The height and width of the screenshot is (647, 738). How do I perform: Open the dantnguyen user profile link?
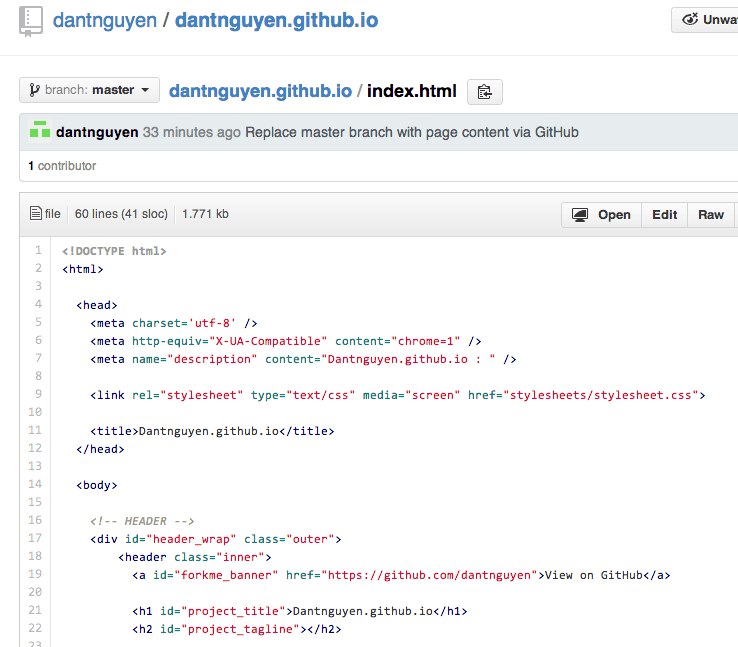click(104, 20)
